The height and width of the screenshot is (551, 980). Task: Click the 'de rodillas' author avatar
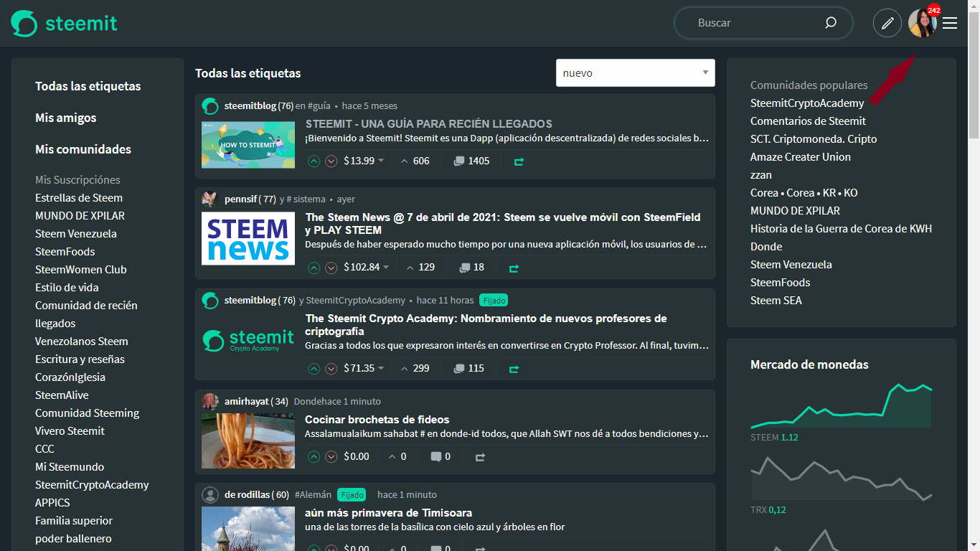(x=210, y=494)
